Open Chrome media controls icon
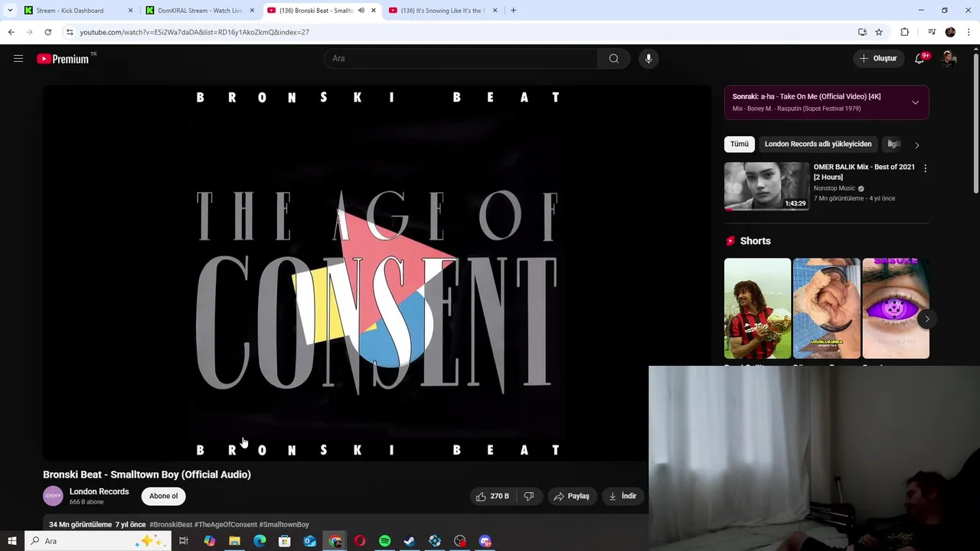The height and width of the screenshot is (551, 980). 932,32
